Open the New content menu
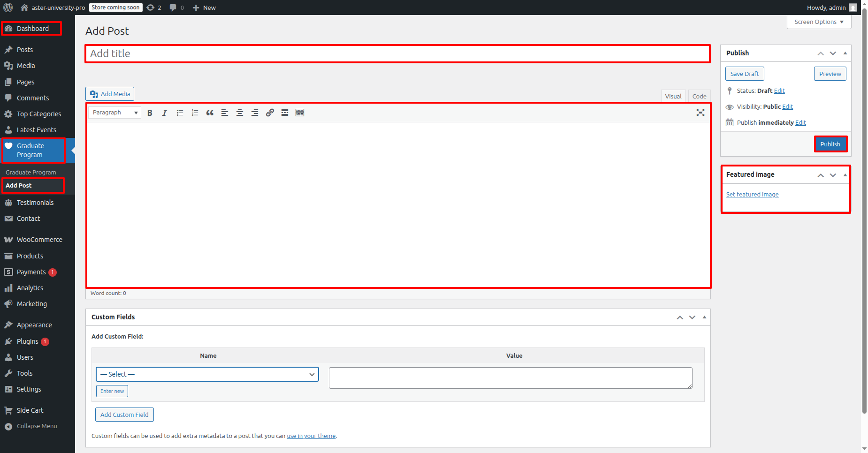Image resolution: width=868 pixels, height=453 pixels. tap(204, 8)
